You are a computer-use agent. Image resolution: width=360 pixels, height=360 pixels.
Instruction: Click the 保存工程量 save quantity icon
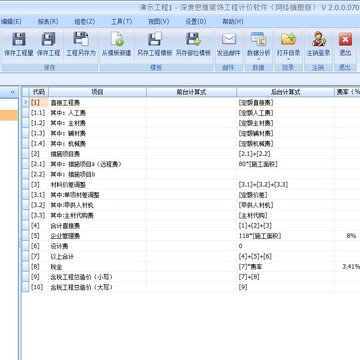19,39
